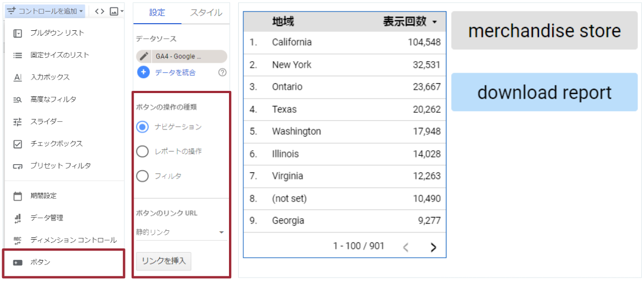
Task: Click the download report button
Action: pyautogui.click(x=544, y=93)
